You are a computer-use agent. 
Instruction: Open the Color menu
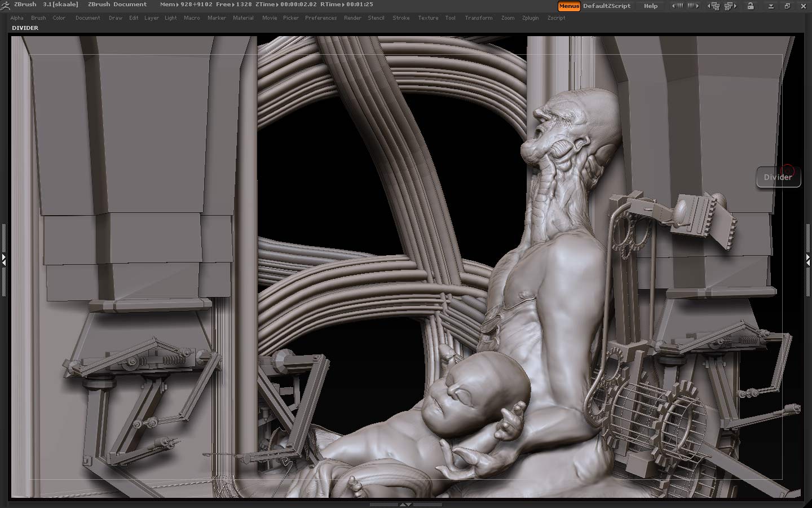[x=59, y=18]
